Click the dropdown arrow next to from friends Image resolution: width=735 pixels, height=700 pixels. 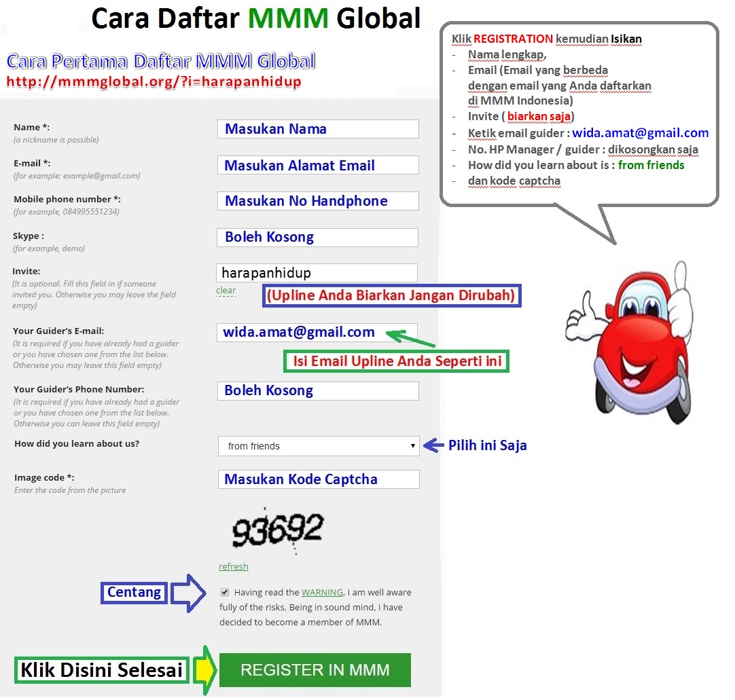click(412, 446)
